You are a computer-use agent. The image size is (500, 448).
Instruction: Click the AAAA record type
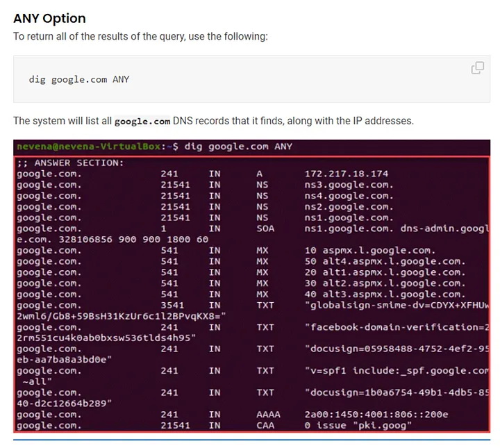tap(268, 415)
